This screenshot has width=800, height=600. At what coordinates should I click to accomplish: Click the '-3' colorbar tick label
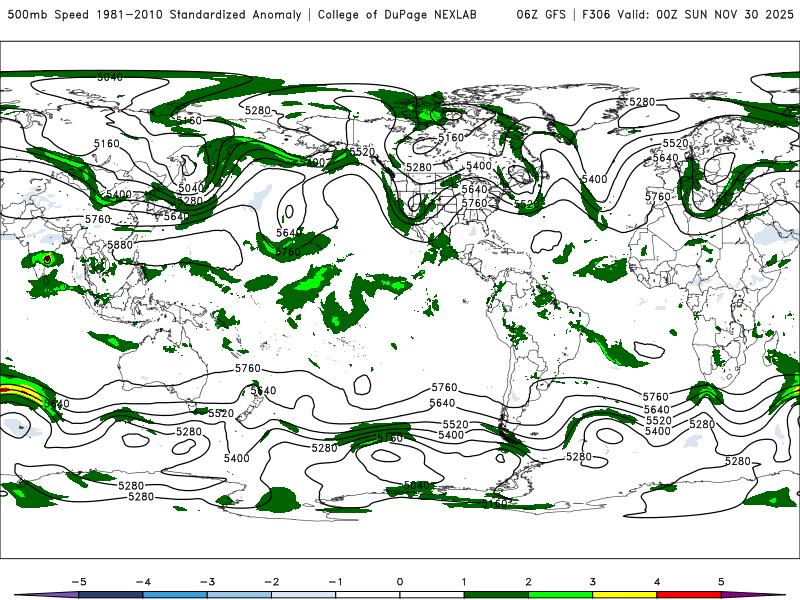(x=207, y=582)
